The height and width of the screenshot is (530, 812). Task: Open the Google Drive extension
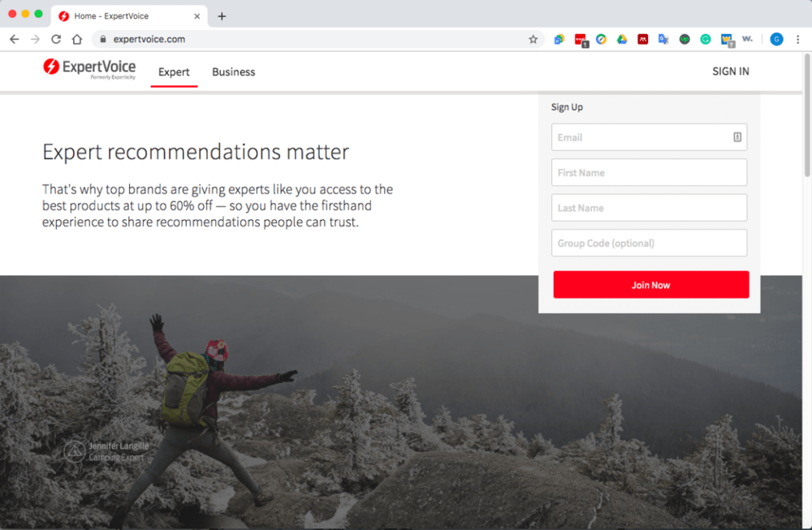click(622, 39)
